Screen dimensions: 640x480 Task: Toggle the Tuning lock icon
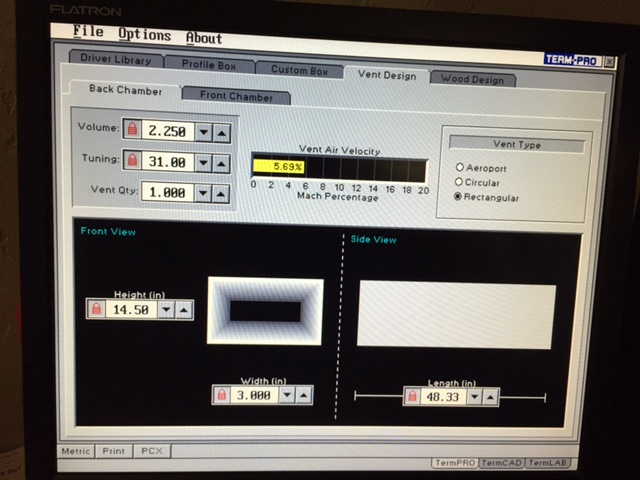tap(132, 161)
